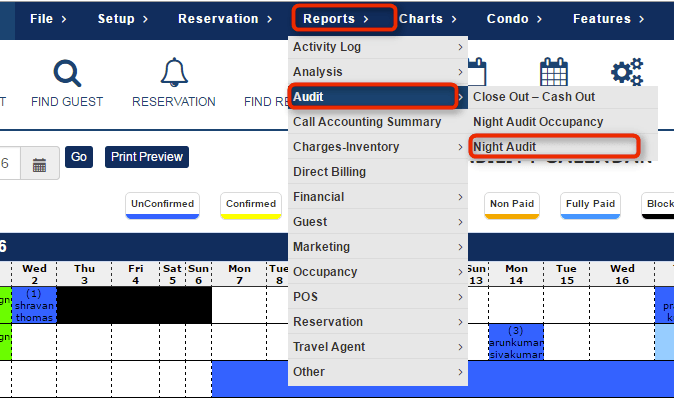Expand the Activity Log submenu
The height and width of the screenshot is (400, 678).
pyautogui.click(x=378, y=47)
